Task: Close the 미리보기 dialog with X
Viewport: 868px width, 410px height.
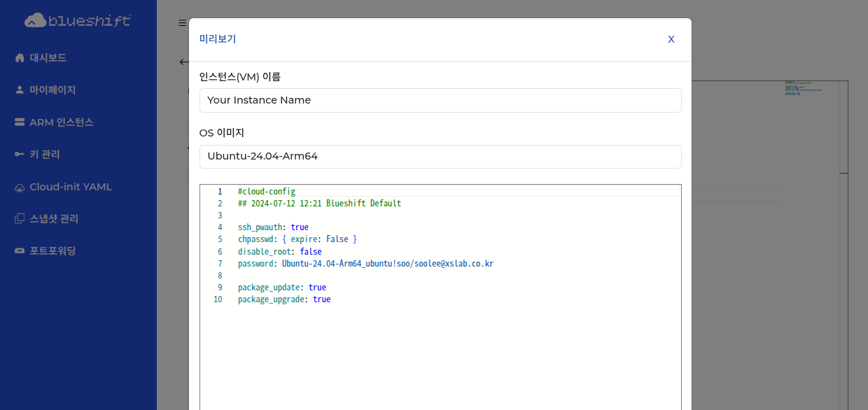Action: 671,39
